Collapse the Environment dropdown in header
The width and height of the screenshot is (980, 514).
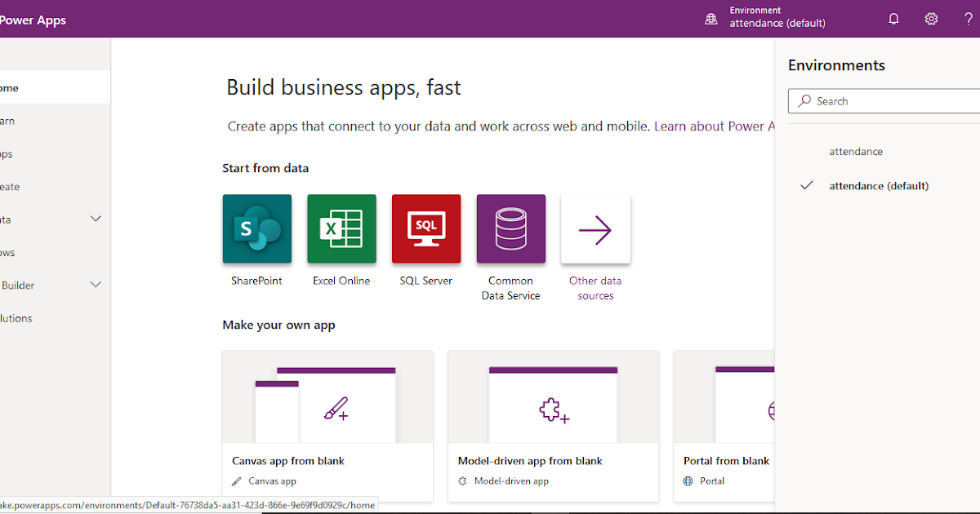(x=777, y=18)
